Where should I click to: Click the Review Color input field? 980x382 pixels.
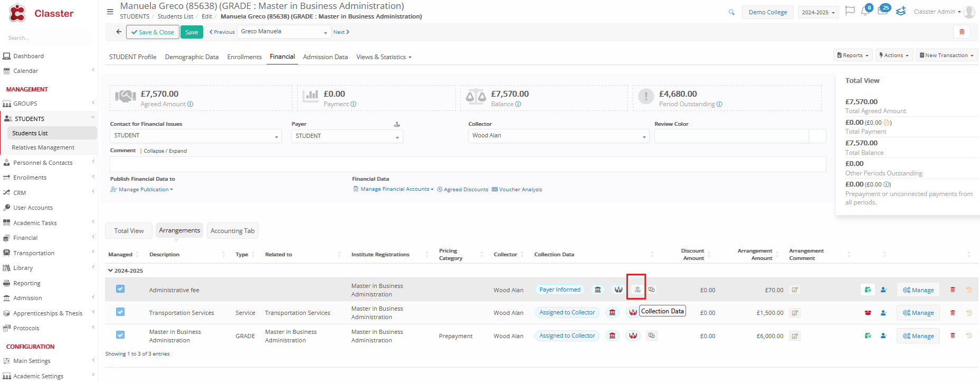[x=731, y=136]
